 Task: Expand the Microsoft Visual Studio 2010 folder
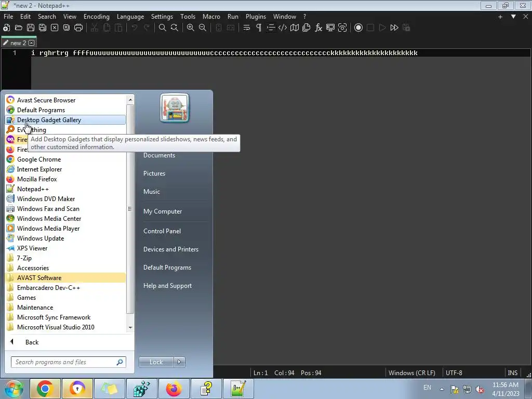click(65, 327)
